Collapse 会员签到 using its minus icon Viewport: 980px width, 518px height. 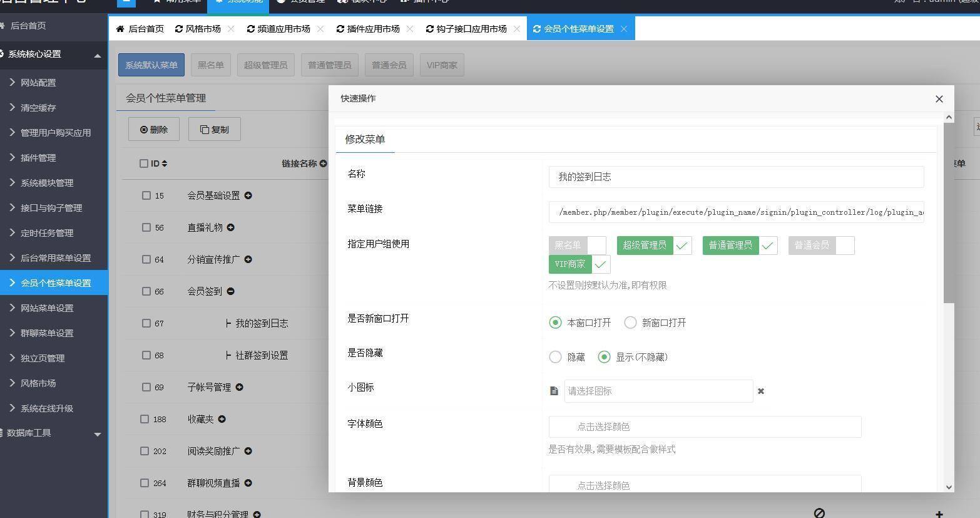[231, 291]
